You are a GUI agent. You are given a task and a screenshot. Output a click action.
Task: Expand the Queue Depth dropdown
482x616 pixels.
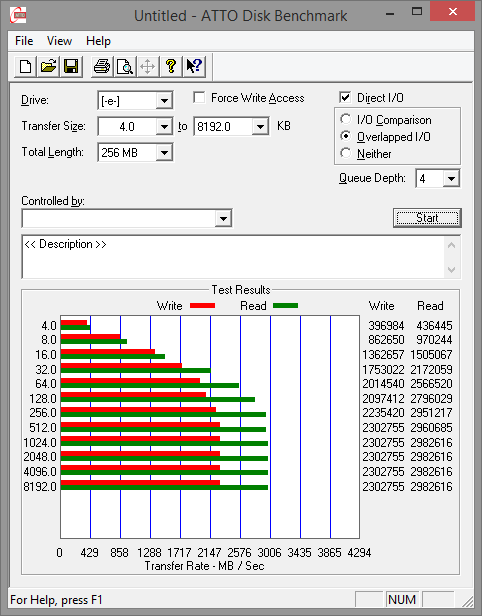pyautogui.click(x=451, y=179)
